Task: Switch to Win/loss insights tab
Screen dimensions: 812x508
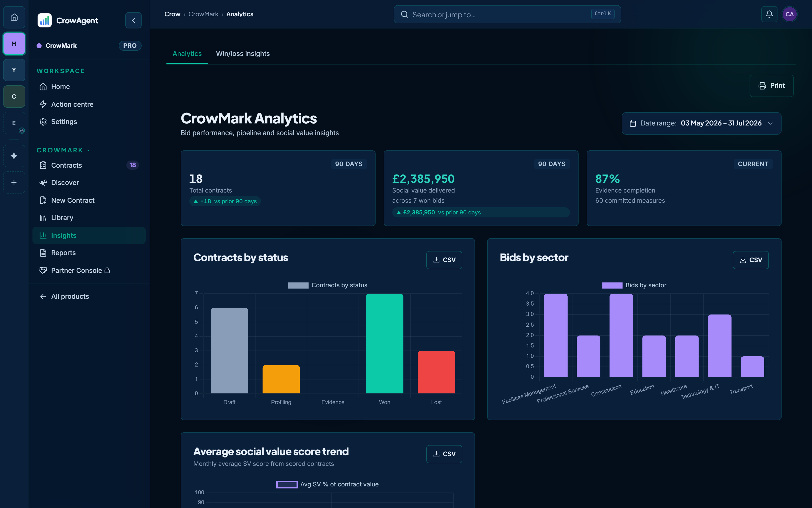Action: pos(243,54)
